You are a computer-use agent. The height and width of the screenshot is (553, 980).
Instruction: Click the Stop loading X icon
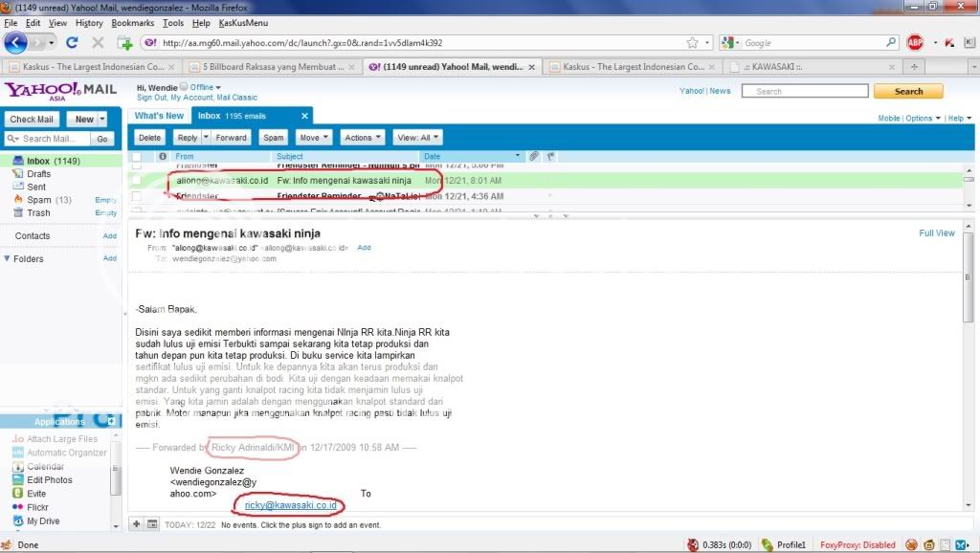(98, 42)
